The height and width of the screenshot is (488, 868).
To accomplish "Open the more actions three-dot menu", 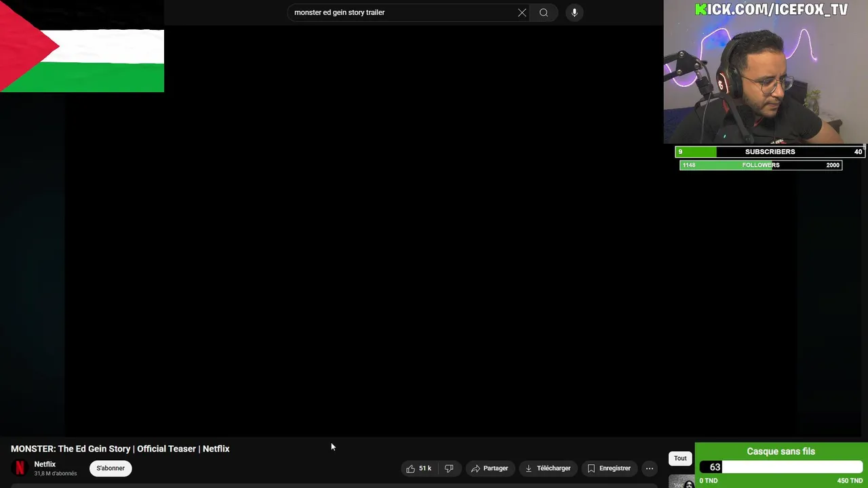I will 650,468.
